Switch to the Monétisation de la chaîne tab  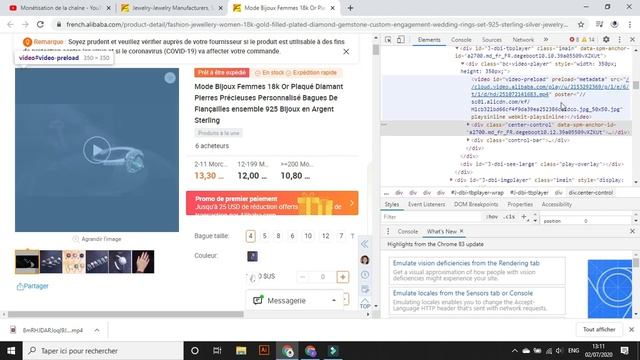tap(60, 8)
